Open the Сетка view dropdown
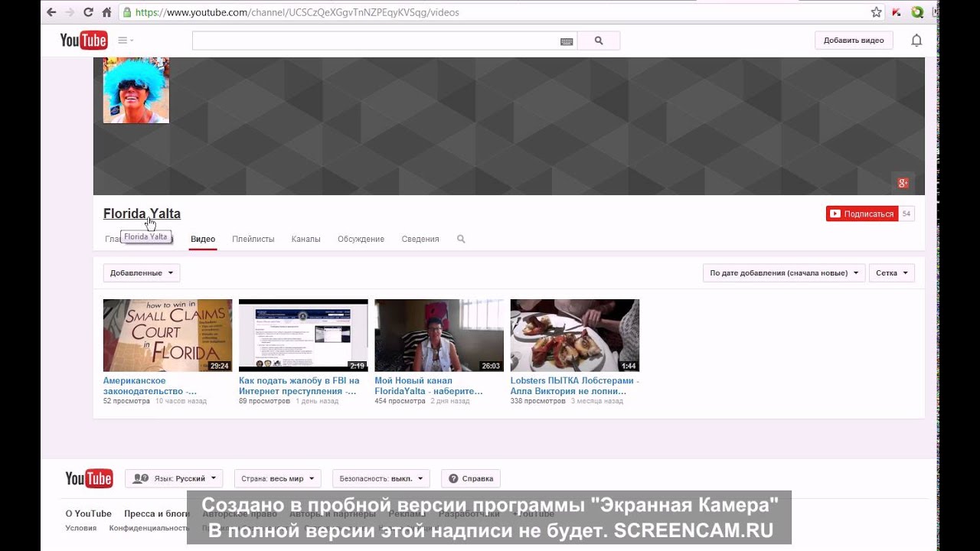The height and width of the screenshot is (551, 980). [x=891, y=272]
